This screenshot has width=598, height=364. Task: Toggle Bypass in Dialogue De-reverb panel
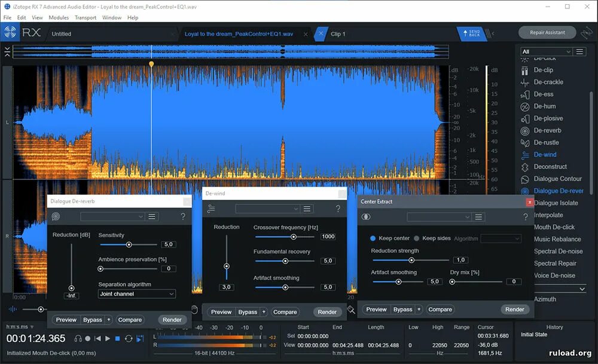point(93,320)
